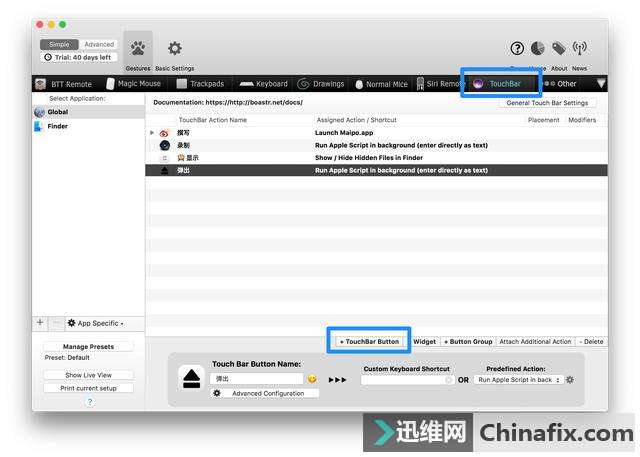640x457 pixels.
Task: Click General Touch Bar Settings button
Action: [547, 103]
